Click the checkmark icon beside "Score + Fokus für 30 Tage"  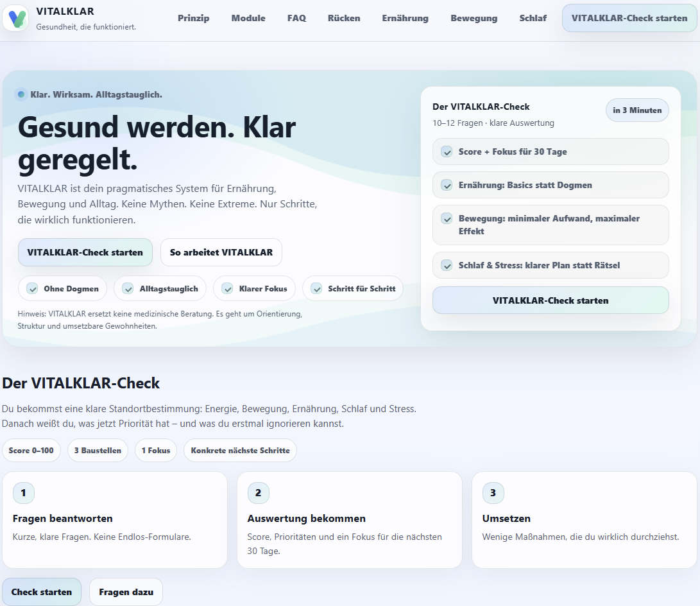[x=447, y=151]
